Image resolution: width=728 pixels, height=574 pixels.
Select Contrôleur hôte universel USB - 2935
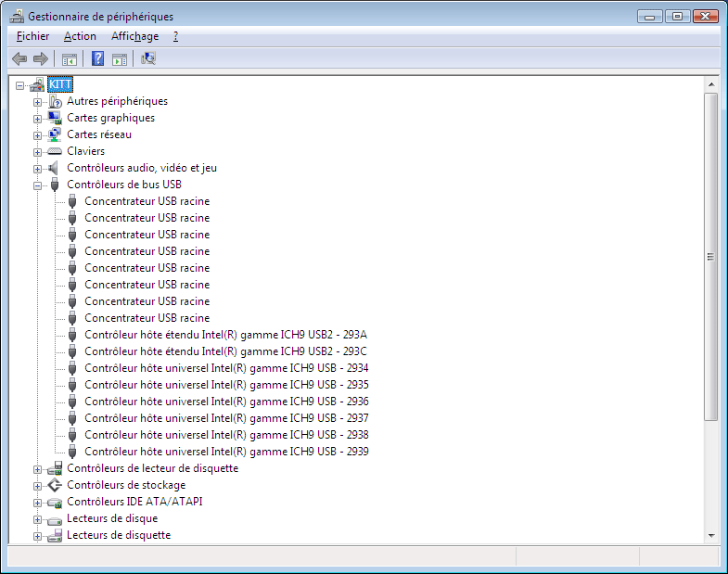click(226, 385)
